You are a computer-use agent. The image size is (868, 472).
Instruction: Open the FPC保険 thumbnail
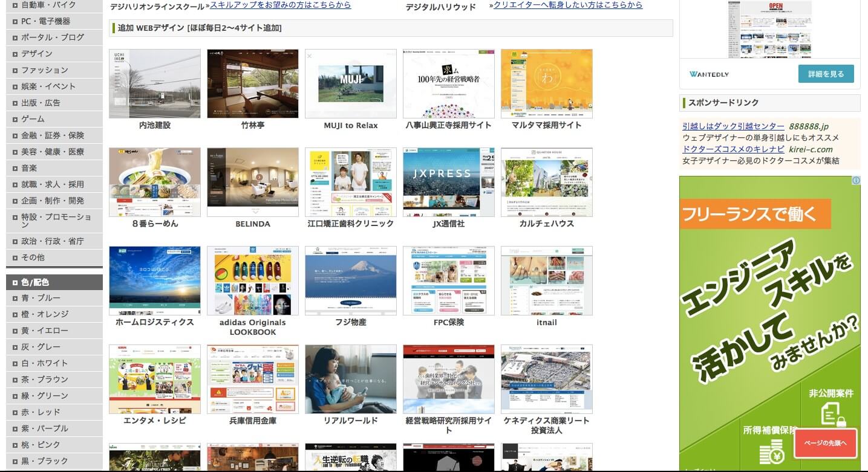coord(449,281)
